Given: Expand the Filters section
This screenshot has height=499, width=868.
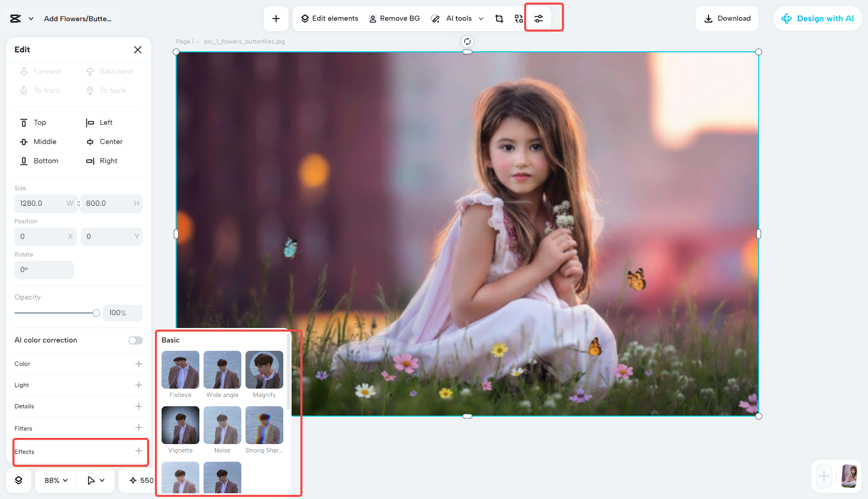Looking at the screenshot, I should pos(139,427).
